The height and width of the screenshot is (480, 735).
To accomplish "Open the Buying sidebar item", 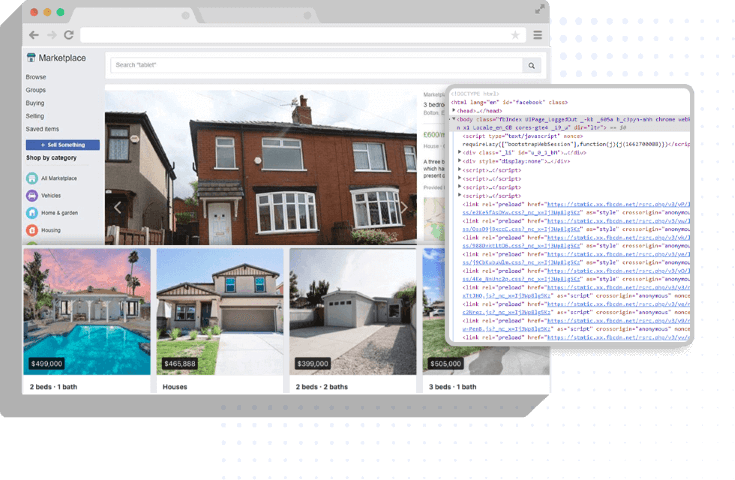I will (35, 103).
